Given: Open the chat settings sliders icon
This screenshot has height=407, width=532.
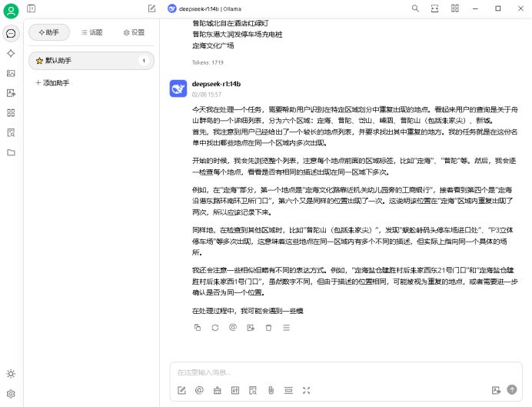Looking at the screenshot, I should click(x=235, y=390).
